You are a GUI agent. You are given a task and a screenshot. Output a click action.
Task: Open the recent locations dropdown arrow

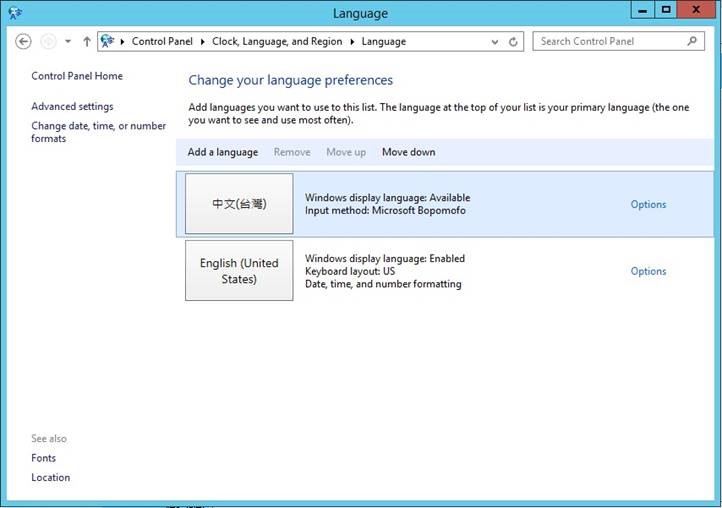68,41
